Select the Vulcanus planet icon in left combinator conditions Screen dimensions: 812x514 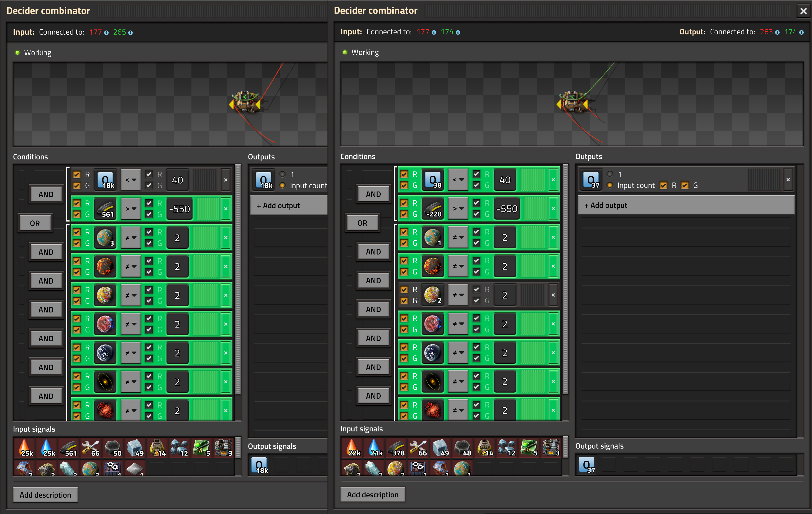point(105,267)
